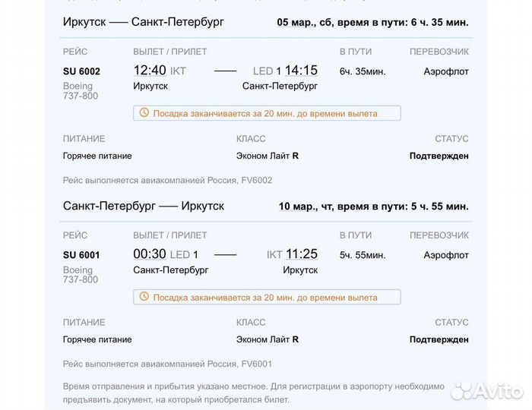532x410 pixels.
Task: Click first boarding-ends-20-min notice box
Action: point(267,113)
